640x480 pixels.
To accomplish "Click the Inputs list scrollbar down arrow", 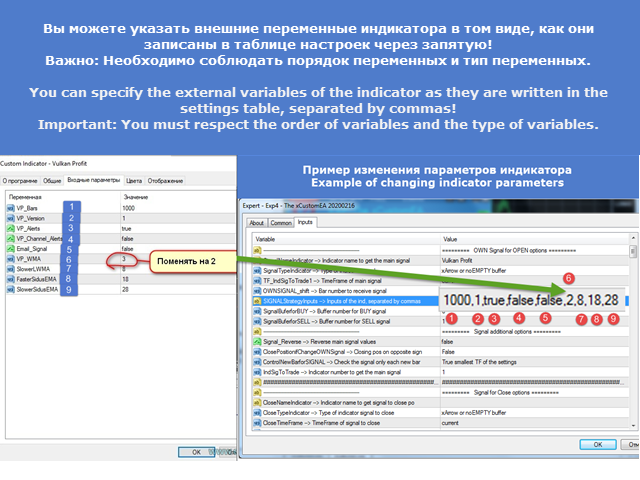I will tap(633, 425).
